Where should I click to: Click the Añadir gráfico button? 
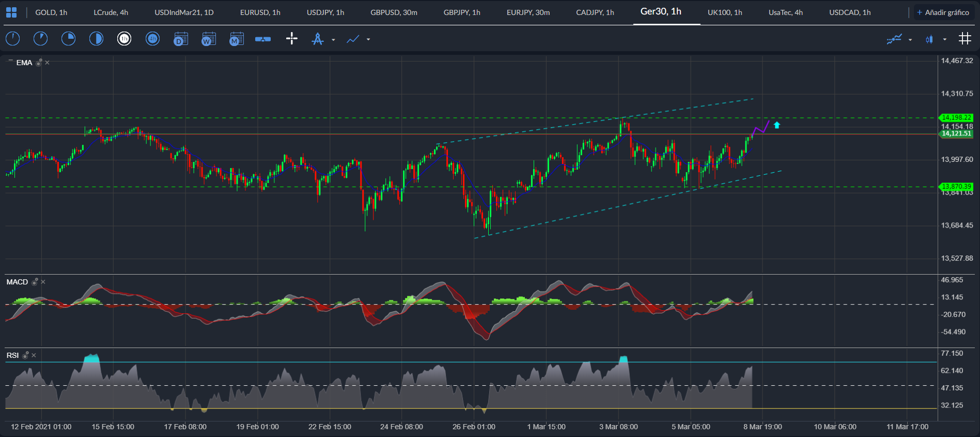click(x=943, y=12)
